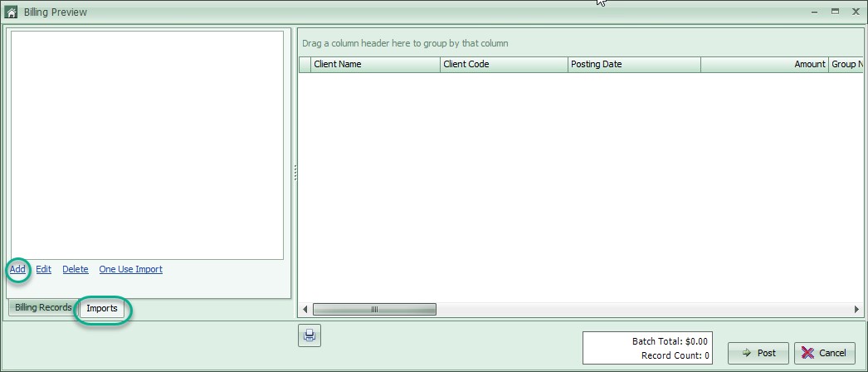
Task: Click horizontal scrollbar right arrow
Action: (x=857, y=310)
